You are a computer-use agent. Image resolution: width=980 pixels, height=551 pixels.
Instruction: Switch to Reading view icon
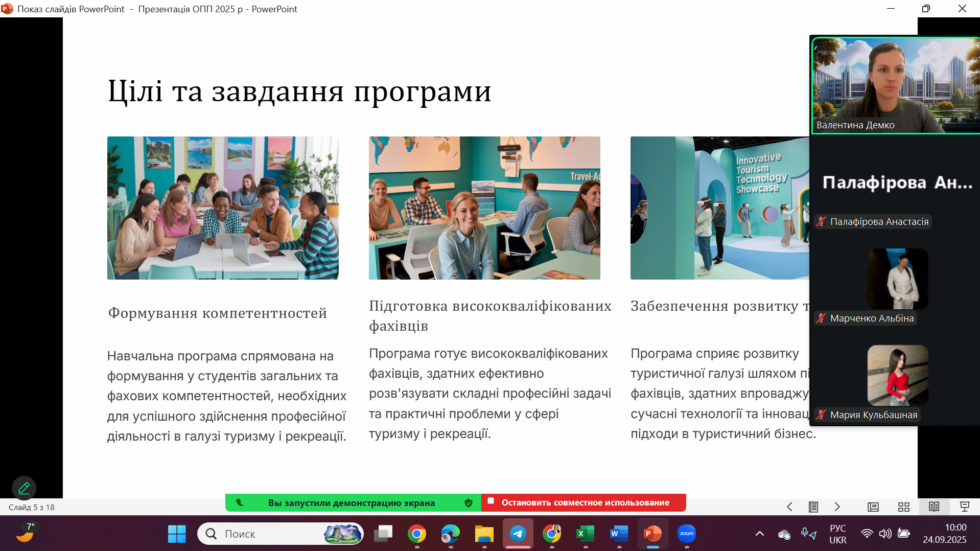pyautogui.click(x=934, y=507)
